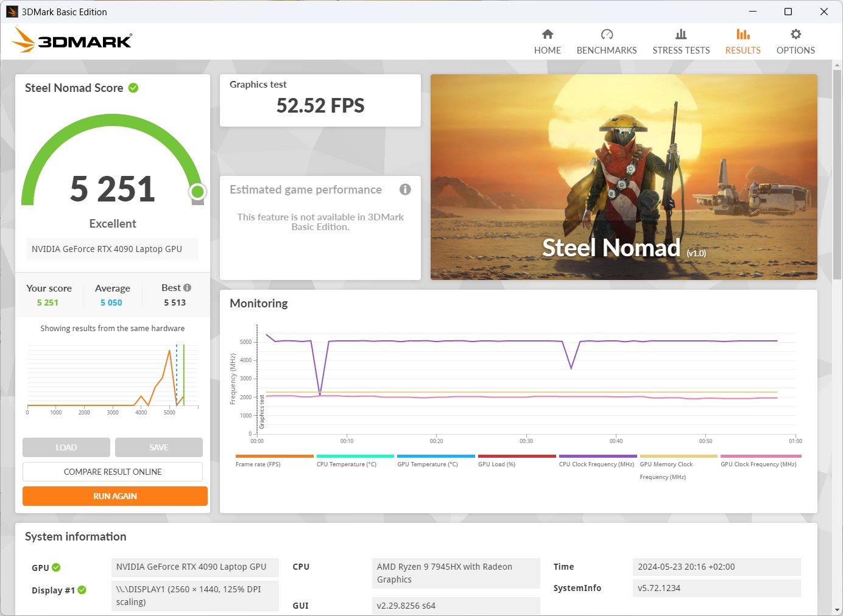Click COMPARE RESULT ONLINE
Image resolution: width=843 pixels, height=616 pixels.
(112, 471)
